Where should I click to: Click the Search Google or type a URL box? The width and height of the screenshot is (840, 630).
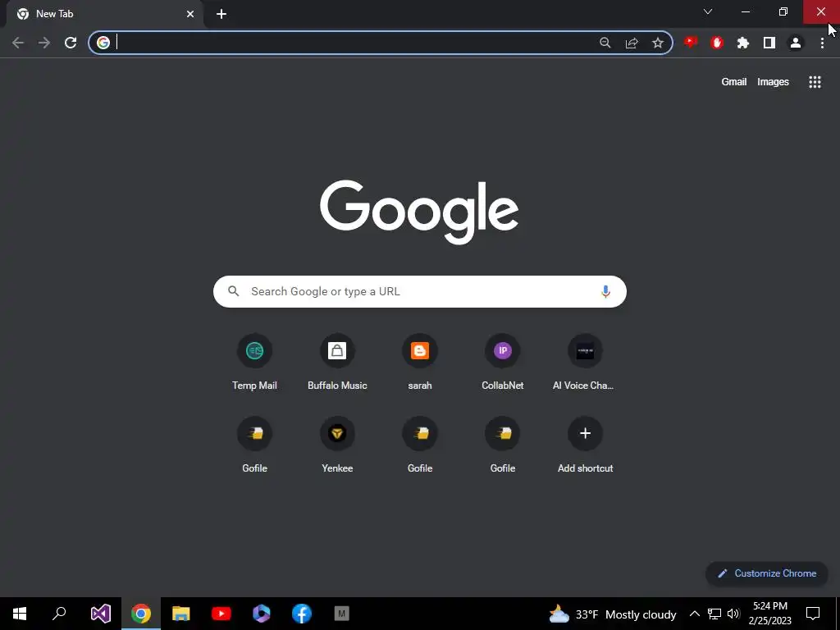point(419,291)
